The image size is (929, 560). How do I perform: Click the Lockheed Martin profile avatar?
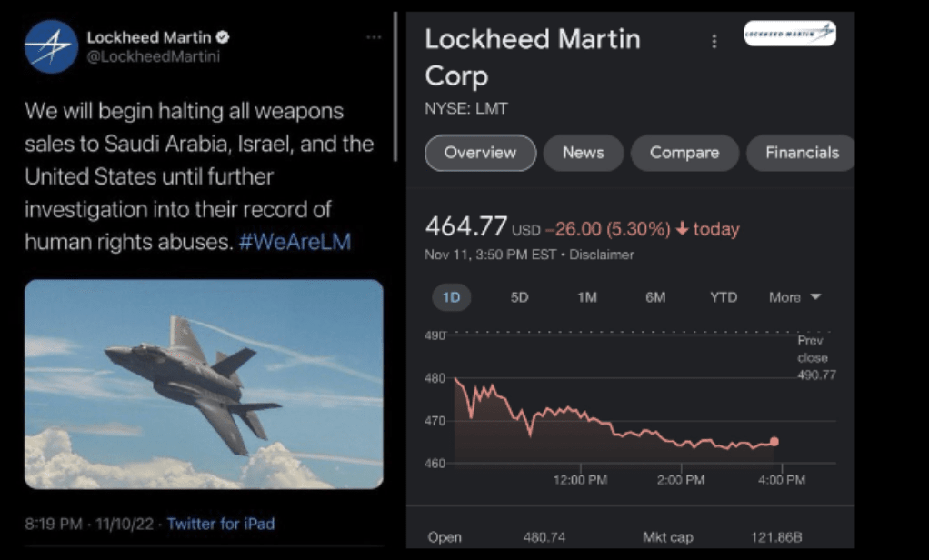point(52,46)
